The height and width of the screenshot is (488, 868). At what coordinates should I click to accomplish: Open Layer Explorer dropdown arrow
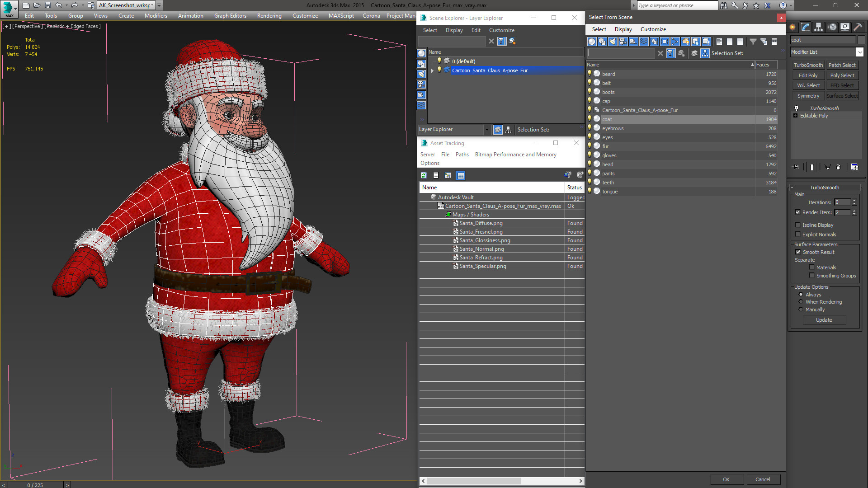tap(487, 130)
